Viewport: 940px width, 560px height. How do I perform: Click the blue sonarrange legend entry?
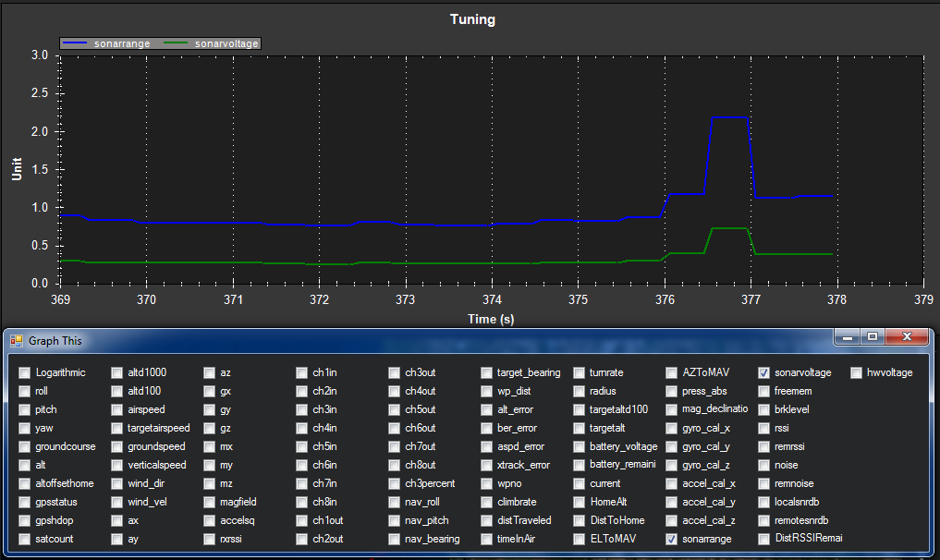112,43
